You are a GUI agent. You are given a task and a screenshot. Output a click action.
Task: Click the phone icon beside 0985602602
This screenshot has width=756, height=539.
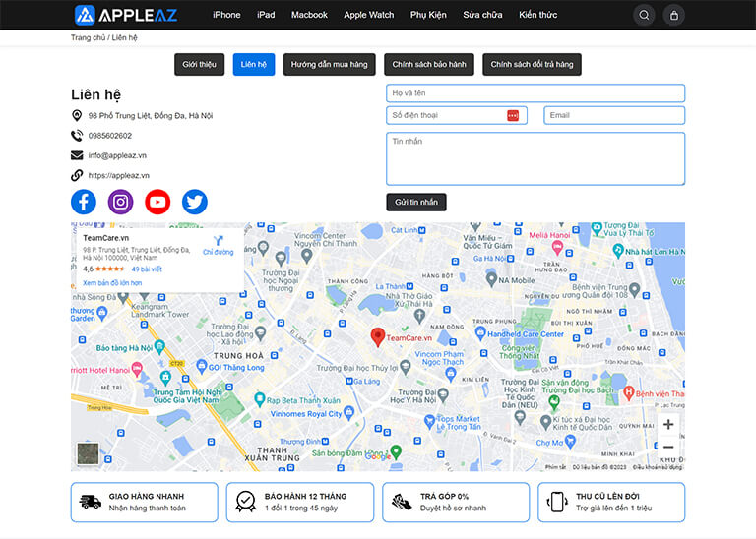pos(77,136)
